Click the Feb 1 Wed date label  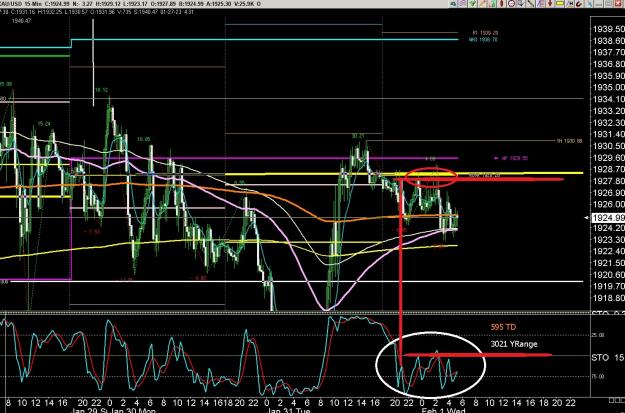443,410
